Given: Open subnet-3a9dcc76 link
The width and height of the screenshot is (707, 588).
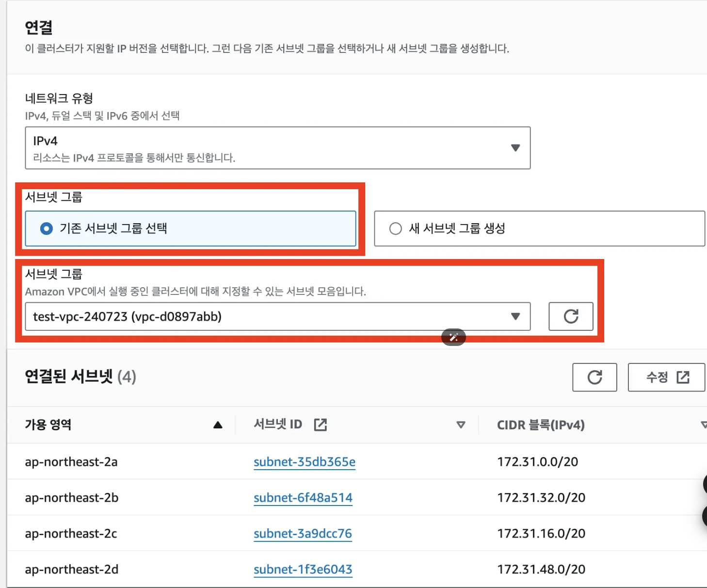Looking at the screenshot, I should coord(303,534).
